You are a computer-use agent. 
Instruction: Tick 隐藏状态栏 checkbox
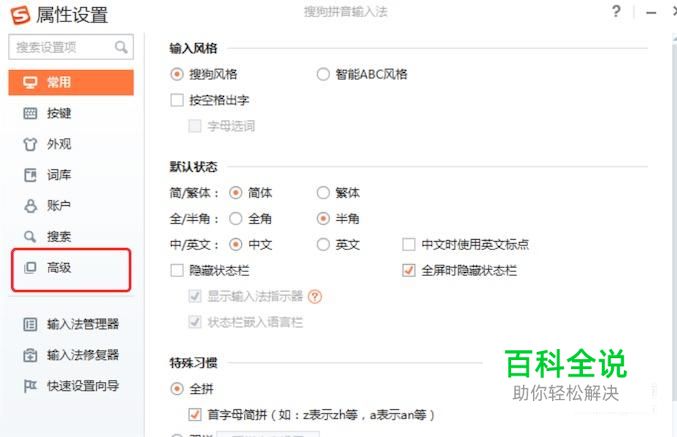(177, 271)
